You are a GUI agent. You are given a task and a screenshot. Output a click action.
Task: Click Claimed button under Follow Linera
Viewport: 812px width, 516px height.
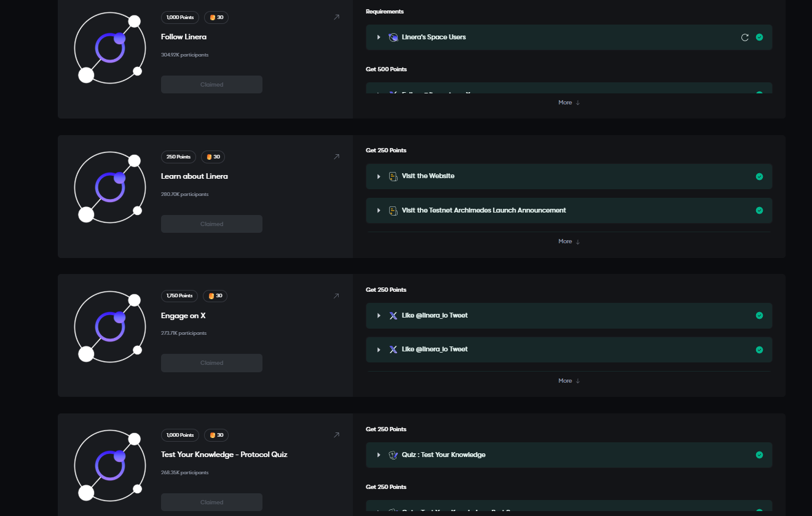(211, 85)
